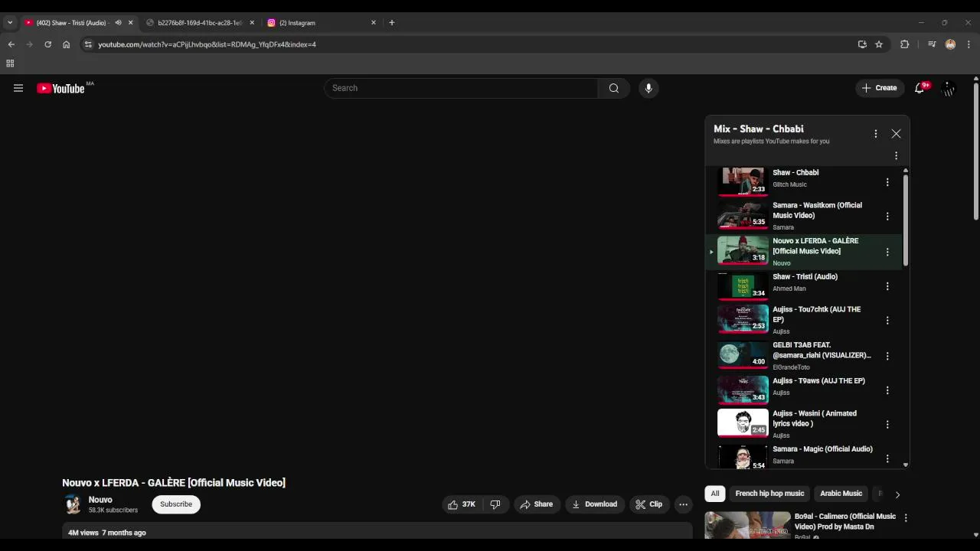This screenshot has height=551, width=980.
Task: Play Aujiss - Tou7chtk (AUJ THE EP)
Action: click(816, 315)
